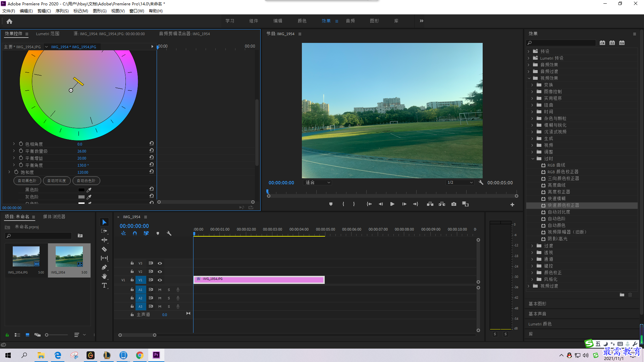Viewport: 644px width, 362px height.
Task: Collapse the 过时 folder
Action: 533,159
